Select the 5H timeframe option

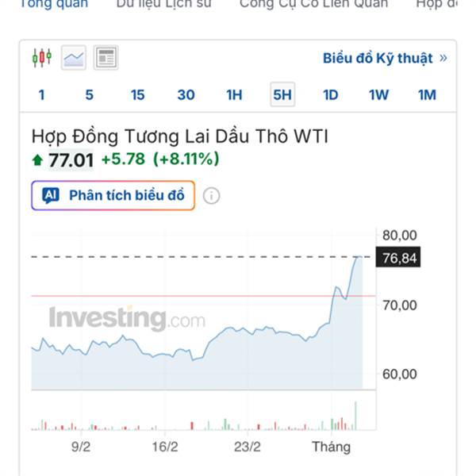point(282,95)
